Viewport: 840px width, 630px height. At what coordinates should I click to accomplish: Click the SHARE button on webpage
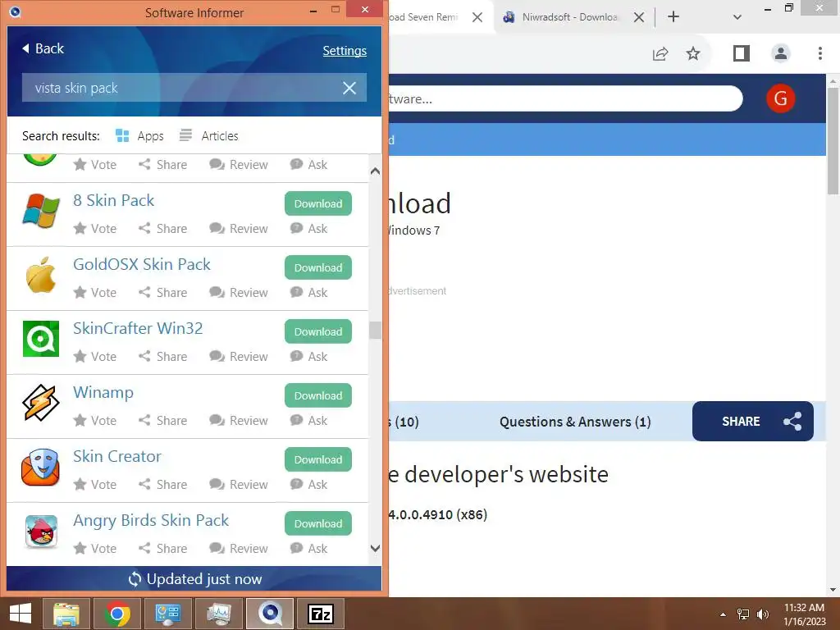pos(753,422)
